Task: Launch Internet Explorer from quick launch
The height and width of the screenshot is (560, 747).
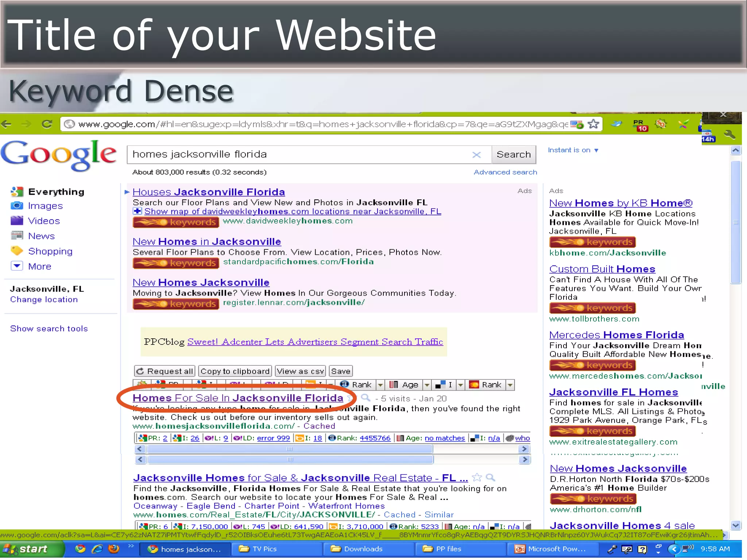Action: pos(97,549)
